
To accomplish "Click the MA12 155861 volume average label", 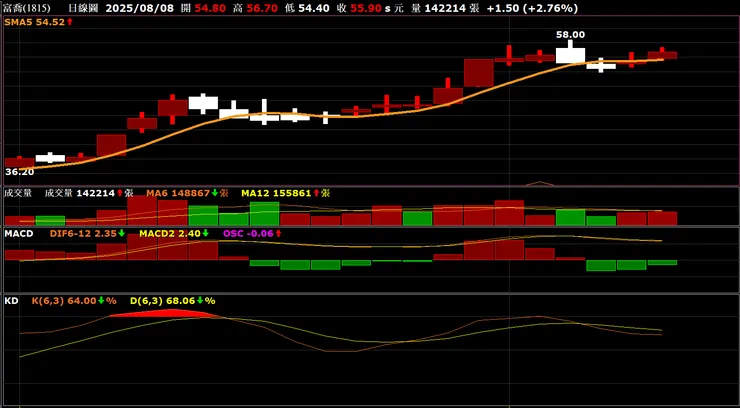I will coord(276,192).
